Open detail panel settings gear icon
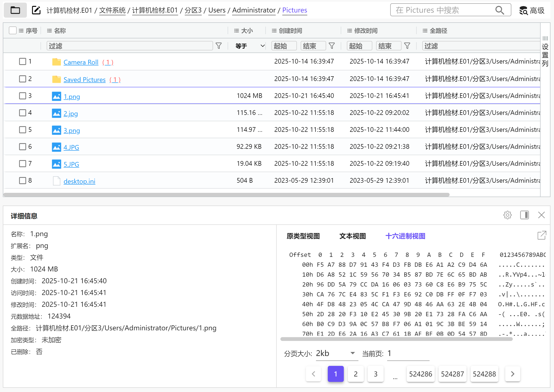Screen dimensions: 554x392 [507, 215]
